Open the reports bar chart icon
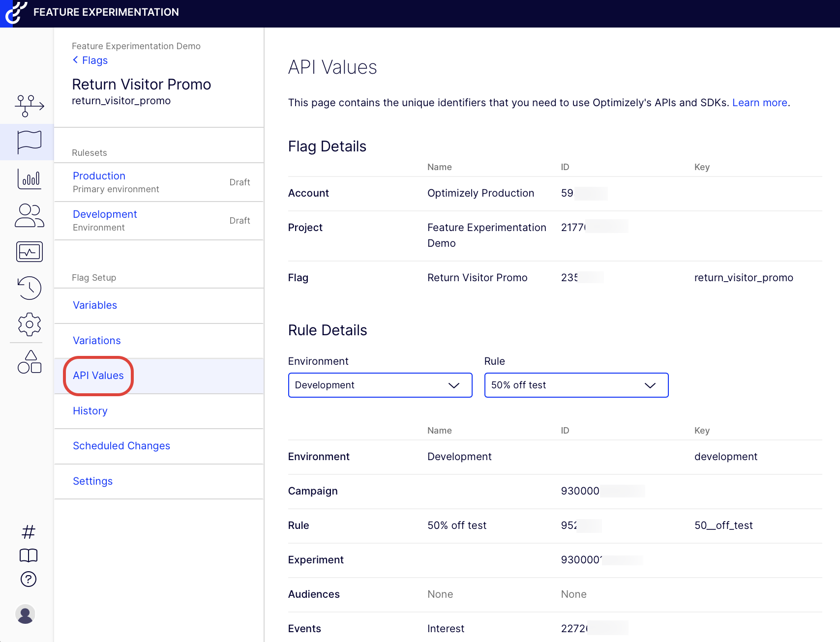 tap(29, 179)
